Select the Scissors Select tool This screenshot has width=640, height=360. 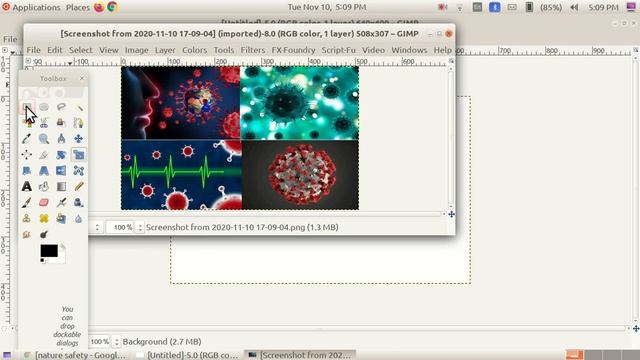44,122
